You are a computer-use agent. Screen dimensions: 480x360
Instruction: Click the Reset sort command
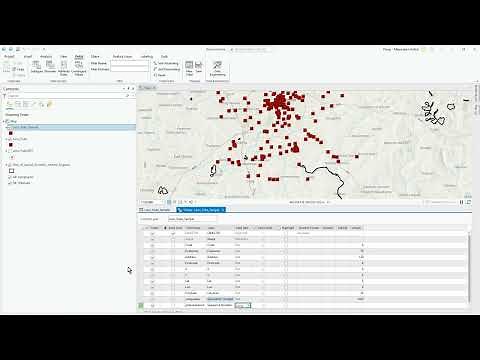point(160,75)
